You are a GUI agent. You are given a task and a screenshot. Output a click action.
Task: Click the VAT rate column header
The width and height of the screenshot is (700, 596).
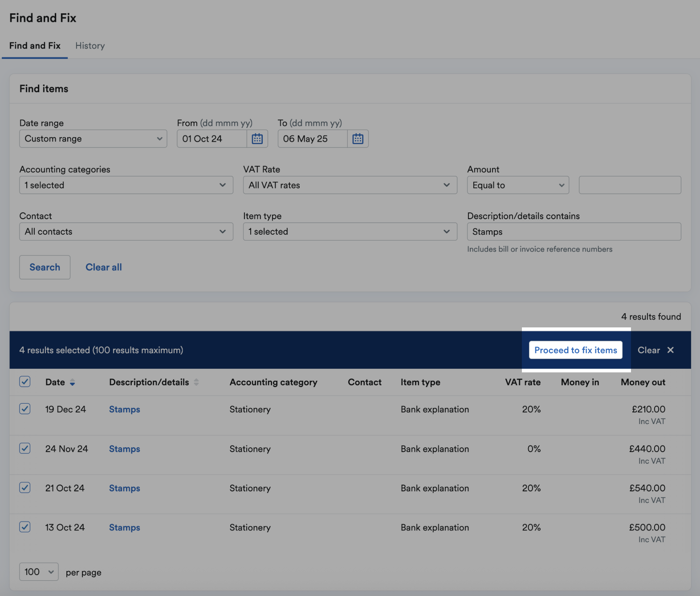[x=523, y=382]
